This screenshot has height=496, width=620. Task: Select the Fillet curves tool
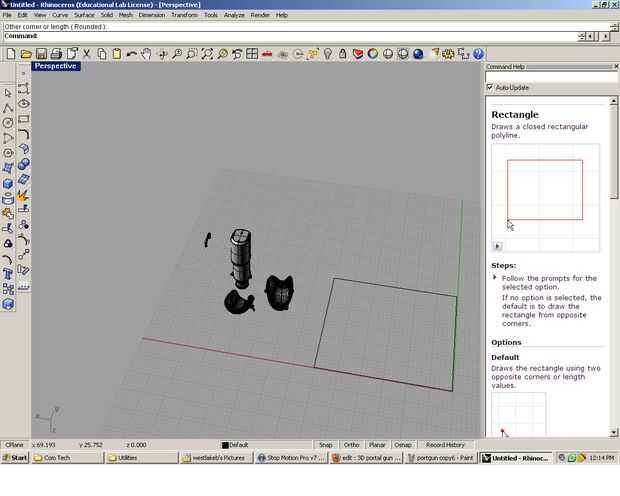click(23, 134)
